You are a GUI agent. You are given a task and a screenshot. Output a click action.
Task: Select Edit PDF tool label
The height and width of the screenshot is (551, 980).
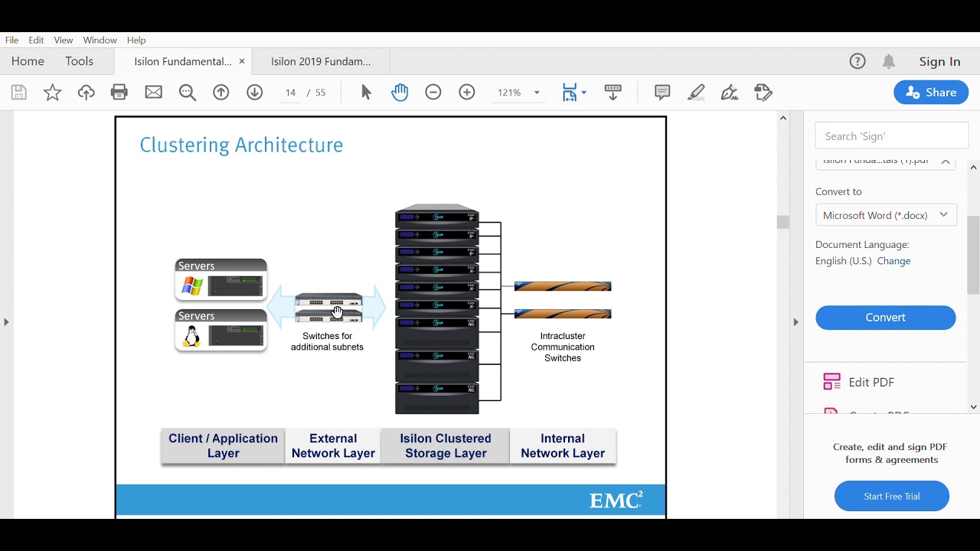tap(871, 382)
